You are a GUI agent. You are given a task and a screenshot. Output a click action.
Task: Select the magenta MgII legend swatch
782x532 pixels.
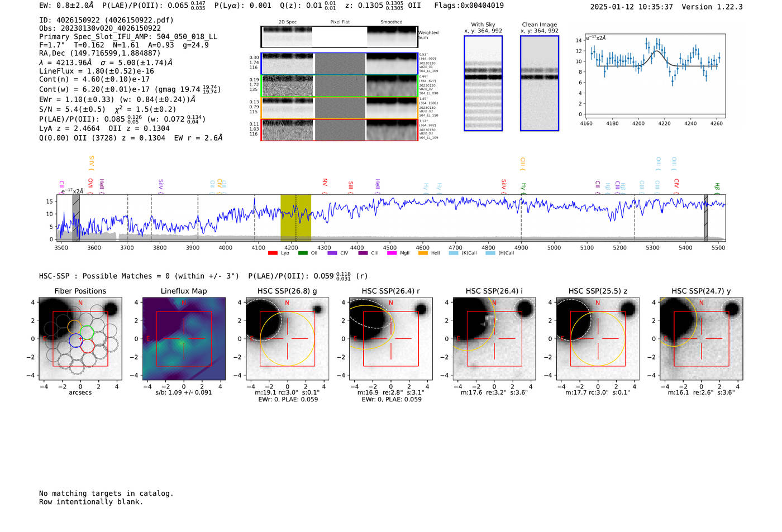[x=392, y=253]
